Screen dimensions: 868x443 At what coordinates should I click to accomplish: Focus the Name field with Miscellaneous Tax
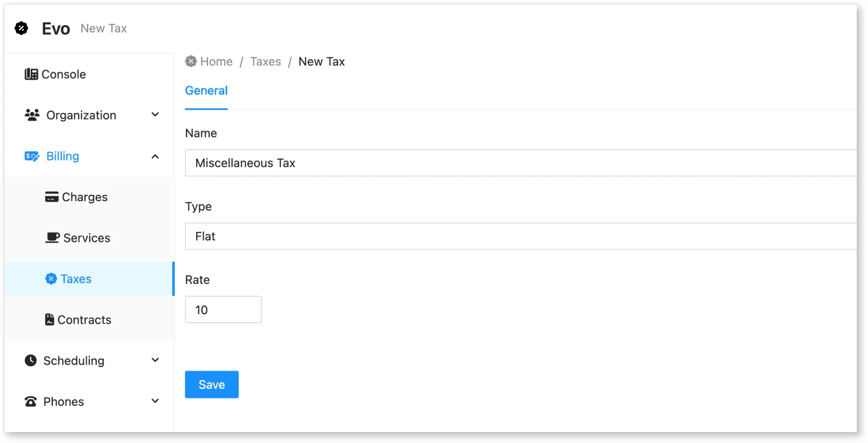pos(521,163)
